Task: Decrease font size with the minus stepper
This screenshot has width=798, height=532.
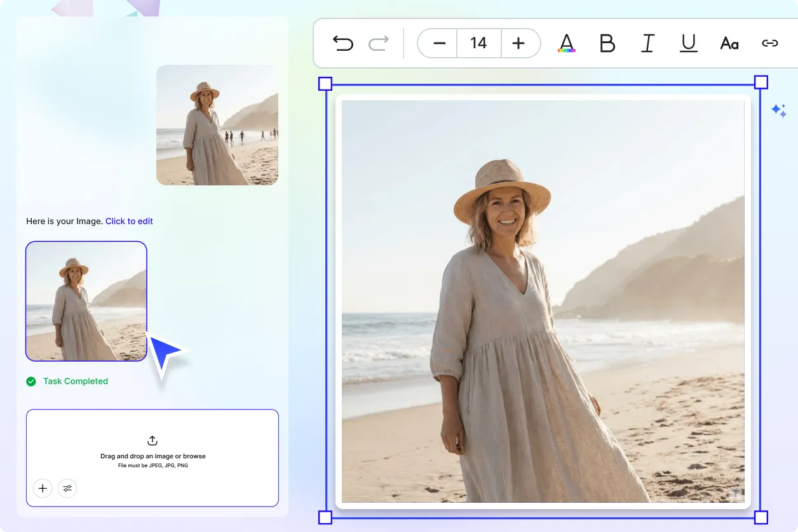Action: 437,43
